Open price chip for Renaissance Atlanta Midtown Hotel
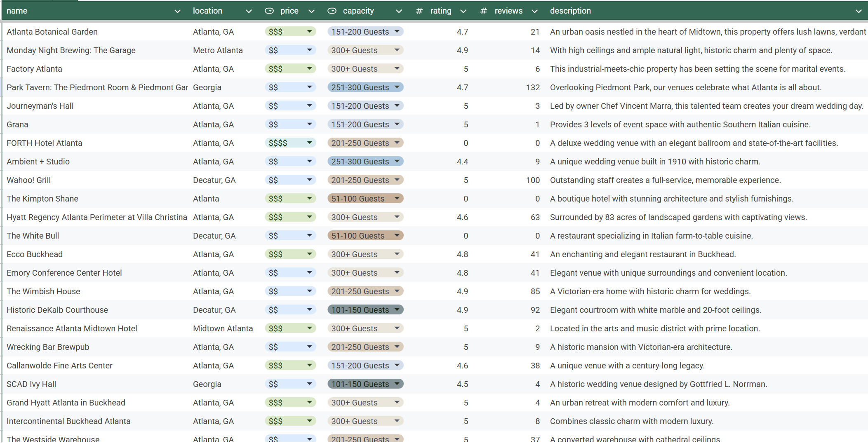 pyautogui.click(x=290, y=328)
